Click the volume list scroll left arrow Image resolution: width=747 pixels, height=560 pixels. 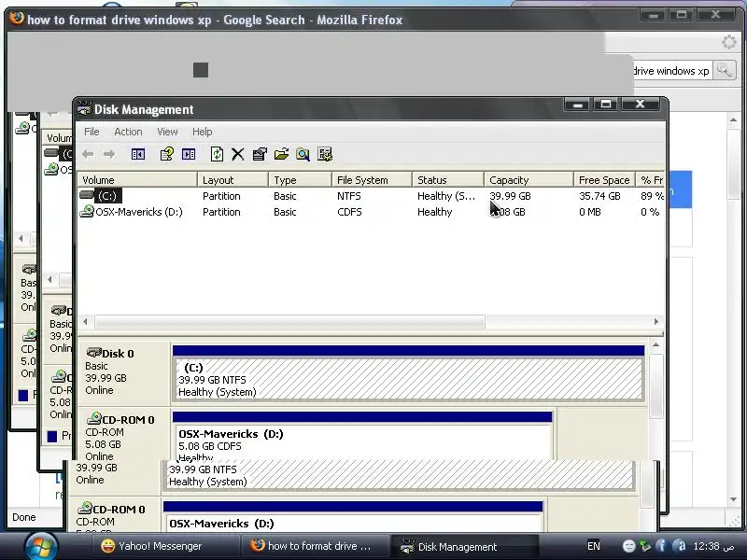(x=85, y=322)
